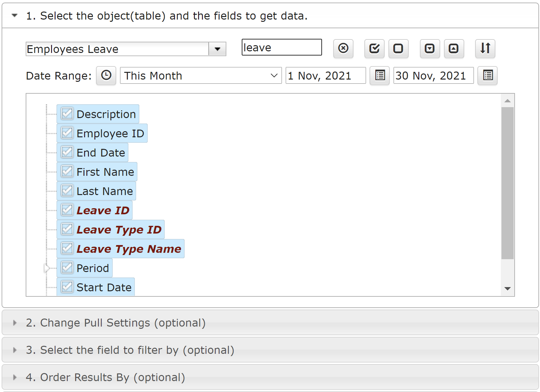Open the This Month range dropdown
540x392 pixels.
point(201,76)
